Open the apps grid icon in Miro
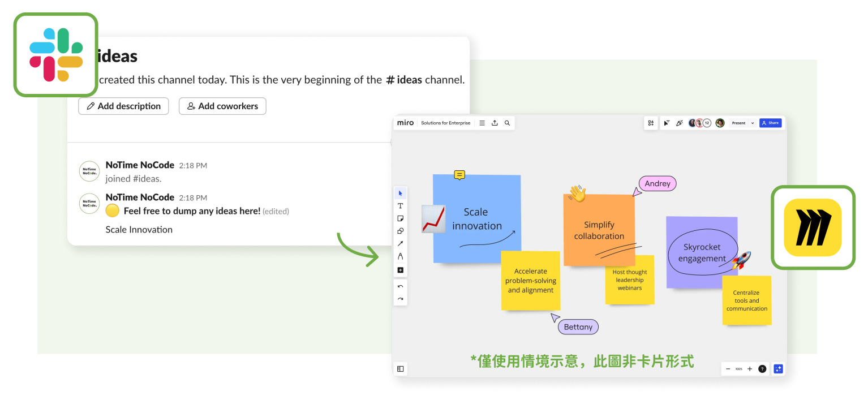 [x=651, y=123]
